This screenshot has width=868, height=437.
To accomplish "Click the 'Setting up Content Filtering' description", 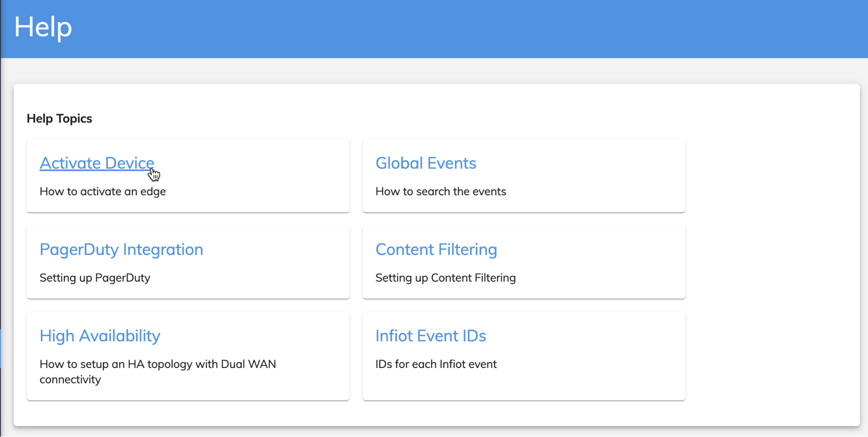I will click(446, 278).
